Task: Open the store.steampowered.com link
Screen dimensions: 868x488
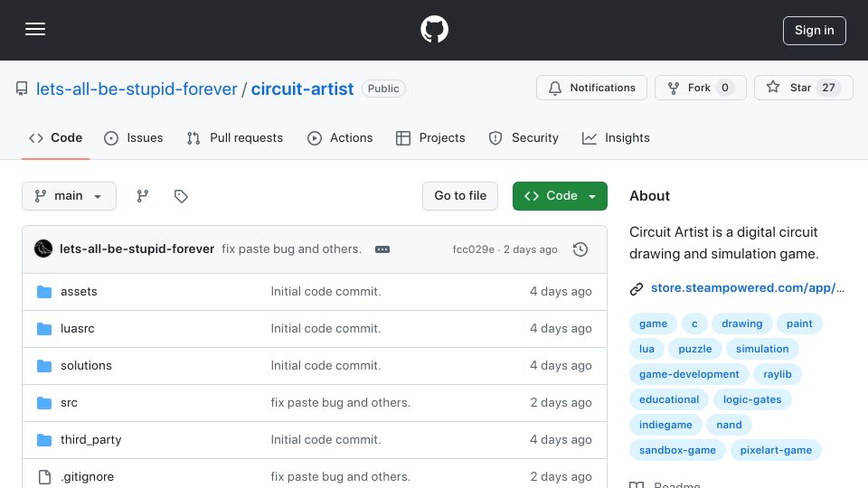Action: (x=748, y=287)
